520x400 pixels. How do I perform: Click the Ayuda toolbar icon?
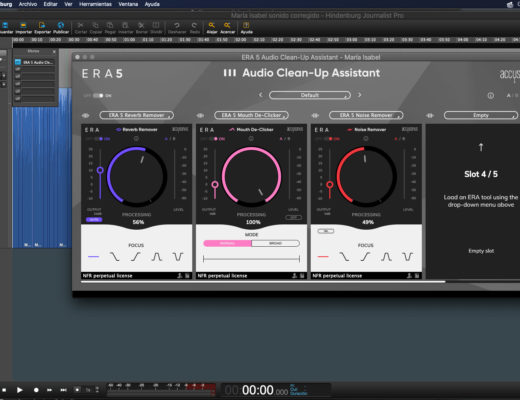(246, 25)
